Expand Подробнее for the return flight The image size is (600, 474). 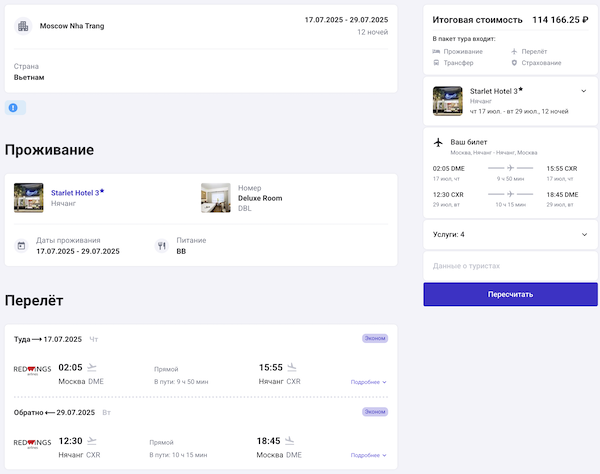pyautogui.click(x=368, y=453)
